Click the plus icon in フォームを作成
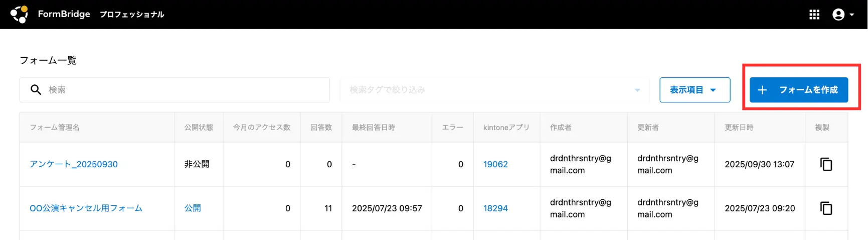Screen dimensions: 868x240 click(x=762, y=90)
